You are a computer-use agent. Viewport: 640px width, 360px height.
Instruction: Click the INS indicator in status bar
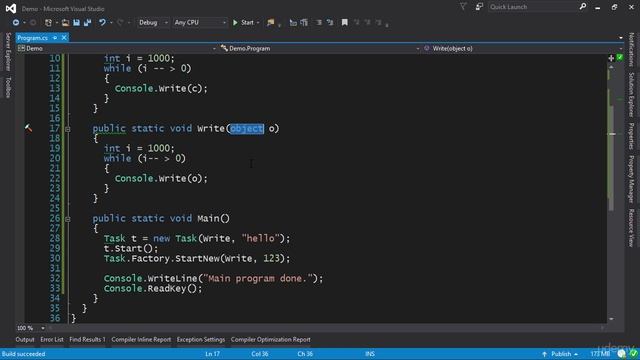[370, 354]
